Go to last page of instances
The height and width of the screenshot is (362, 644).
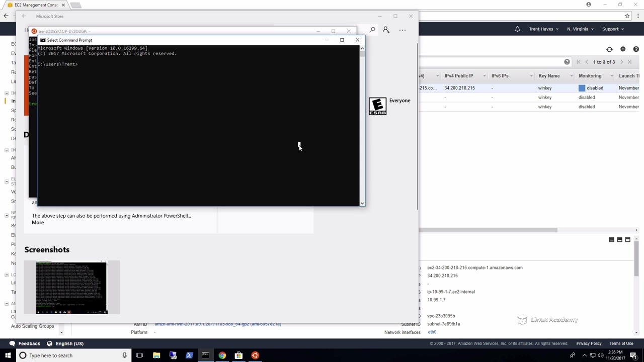pyautogui.click(x=629, y=62)
